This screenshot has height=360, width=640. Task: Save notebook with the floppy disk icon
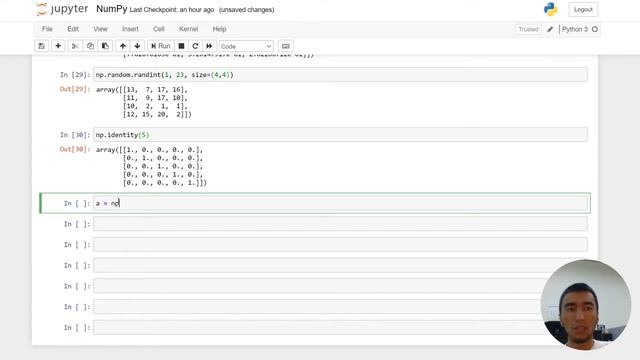click(x=42, y=46)
